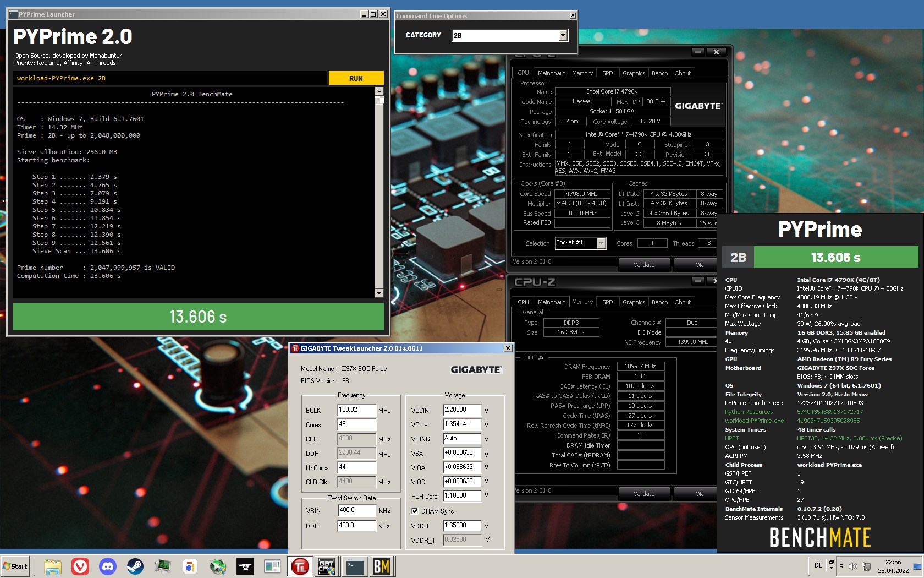924x578 pixels.
Task: Switch to Bench tab in upper CPU-Z
Action: [x=659, y=73]
